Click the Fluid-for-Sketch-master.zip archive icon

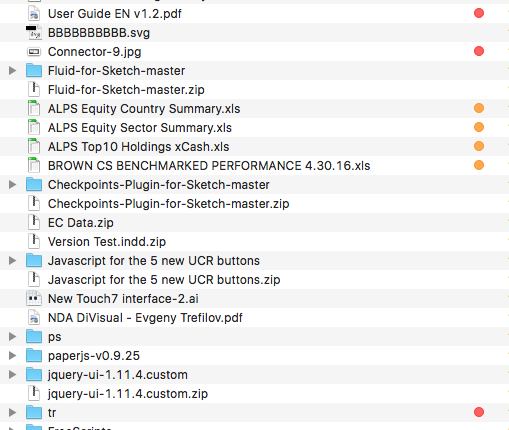tap(34, 90)
